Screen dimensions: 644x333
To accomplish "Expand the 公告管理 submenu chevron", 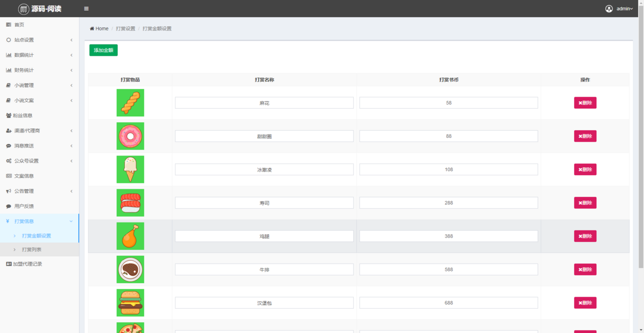I will click(71, 191).
